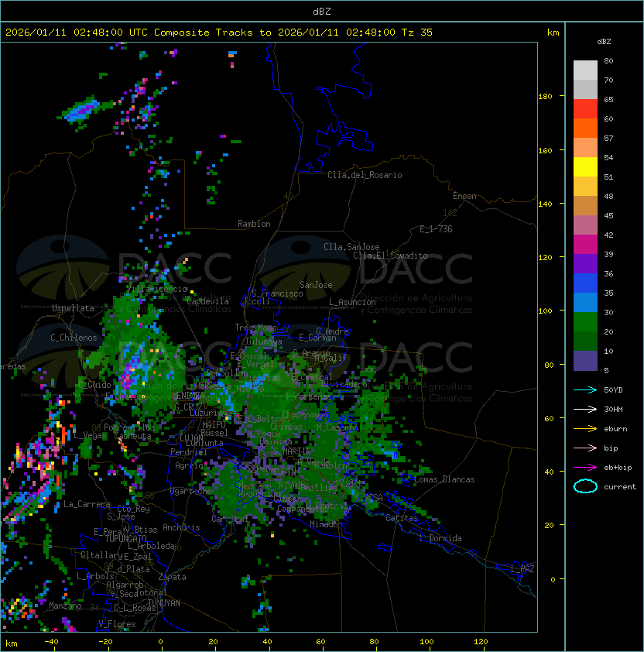Click the Villavicencio map label
Screen dimensions: 644x652
156,289
